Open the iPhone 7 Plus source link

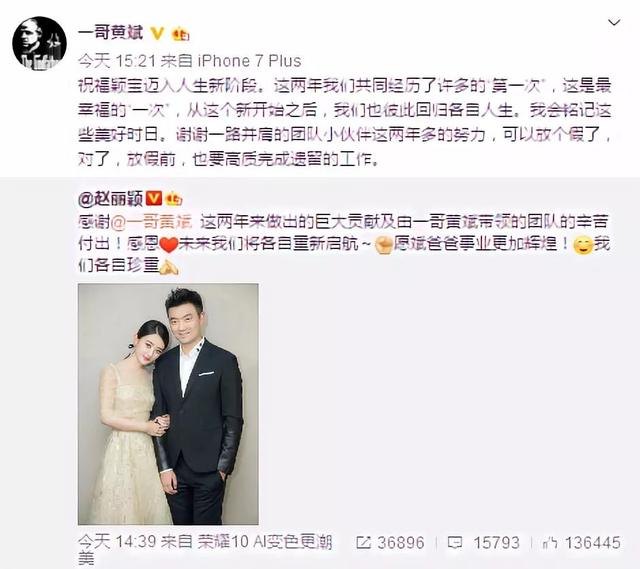[249, 61]
